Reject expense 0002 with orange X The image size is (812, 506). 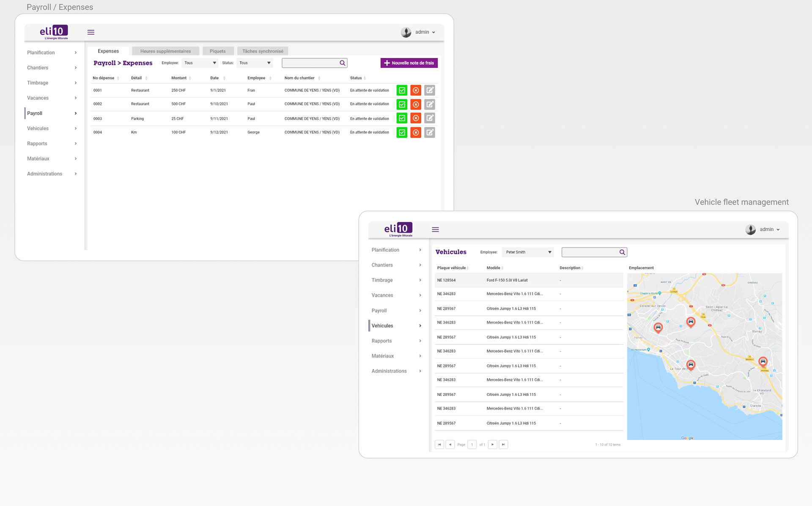(x=416, y=104)
